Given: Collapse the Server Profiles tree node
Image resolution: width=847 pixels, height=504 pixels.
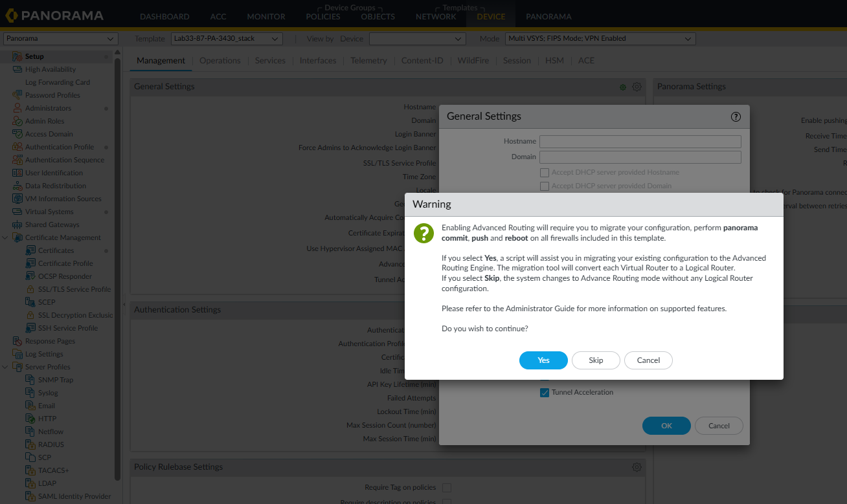Looking at the screenshot, I should point(6,367).
